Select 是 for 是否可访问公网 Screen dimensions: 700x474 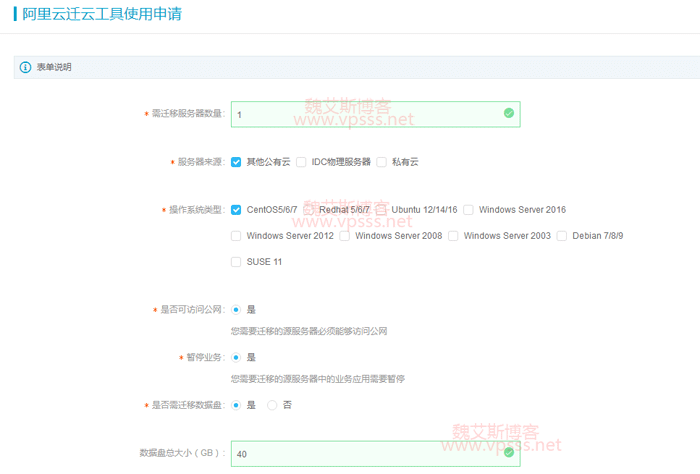236,310
